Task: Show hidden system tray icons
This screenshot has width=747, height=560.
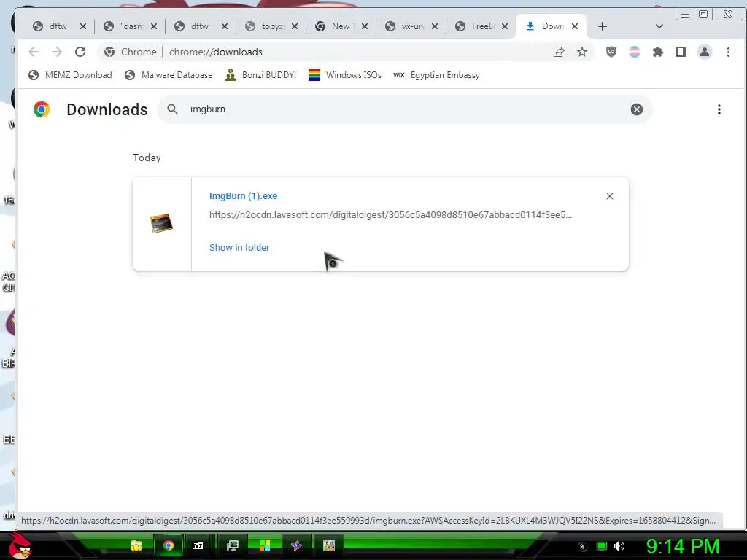Action: (x=583, y=547)
